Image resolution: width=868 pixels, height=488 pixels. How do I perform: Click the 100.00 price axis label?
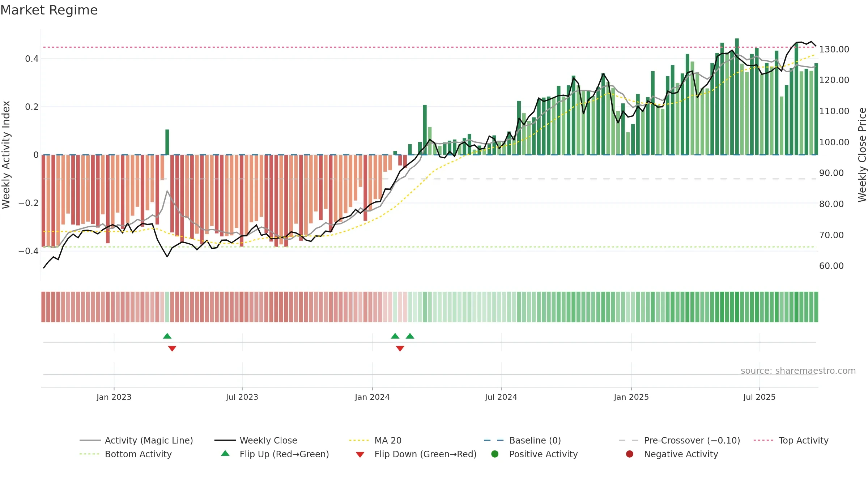[834, 142]
